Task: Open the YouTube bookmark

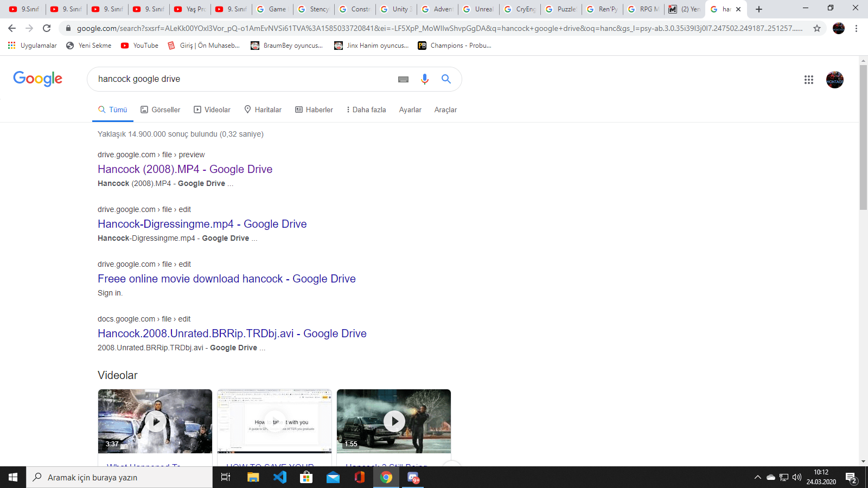Action: click(140, 46)
